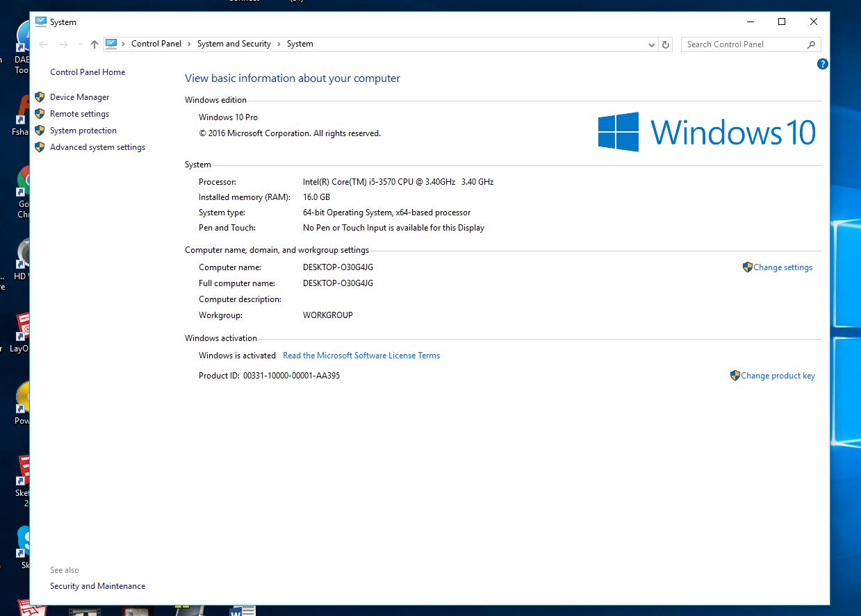Open Device Manager

coord(79,97)
